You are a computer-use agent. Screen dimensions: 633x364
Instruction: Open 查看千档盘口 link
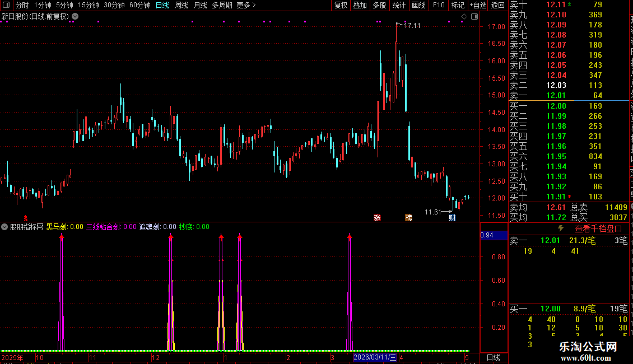(x=598, y=229)
